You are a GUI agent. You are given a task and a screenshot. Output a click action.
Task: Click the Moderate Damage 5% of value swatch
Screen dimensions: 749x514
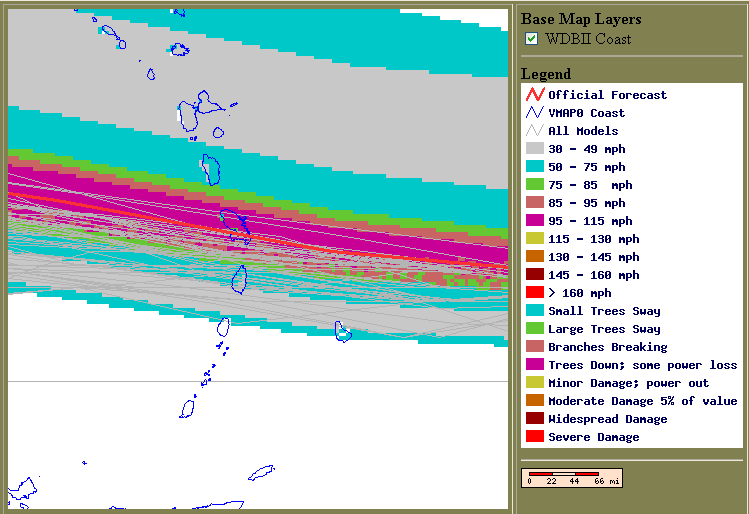[x=535, y=400]
